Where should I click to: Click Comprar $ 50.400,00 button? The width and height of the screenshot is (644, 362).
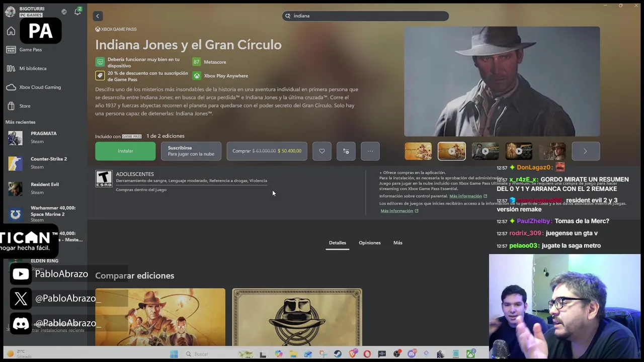[267, 151]
